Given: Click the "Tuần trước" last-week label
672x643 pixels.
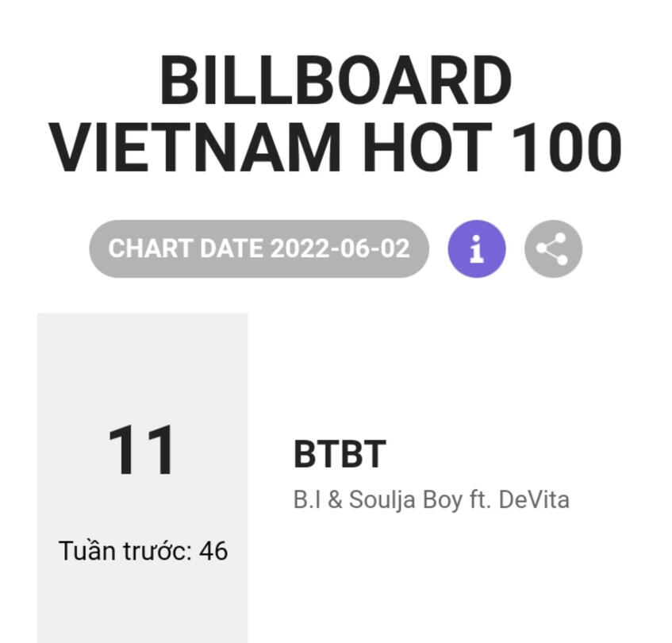Looking at the screenshot, I should (x=125, y=550).
